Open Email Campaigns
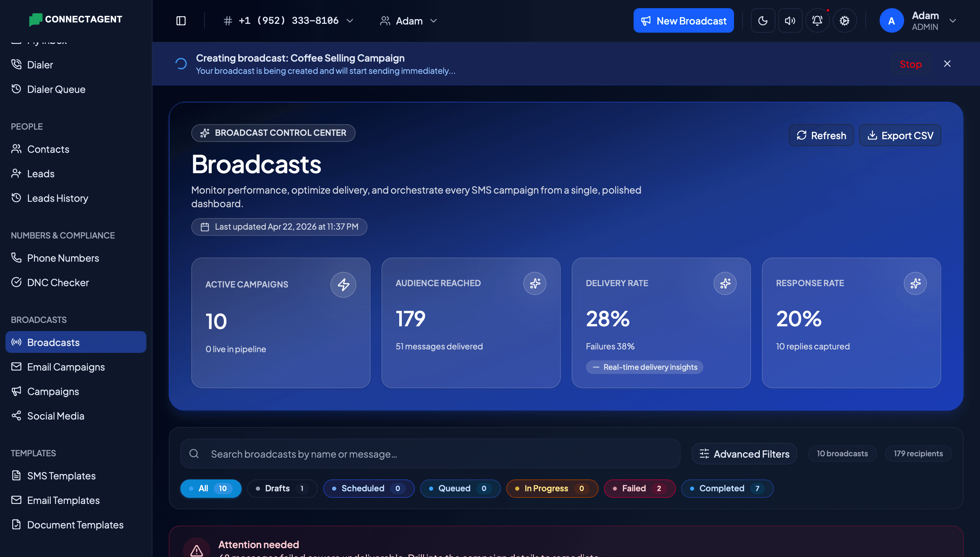 (x=76, y=367)
